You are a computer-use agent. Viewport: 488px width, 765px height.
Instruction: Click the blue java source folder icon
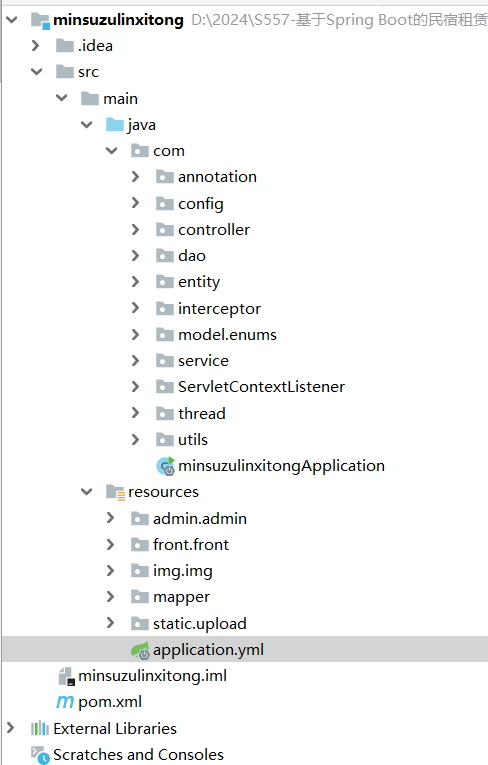tap(115, 125)
